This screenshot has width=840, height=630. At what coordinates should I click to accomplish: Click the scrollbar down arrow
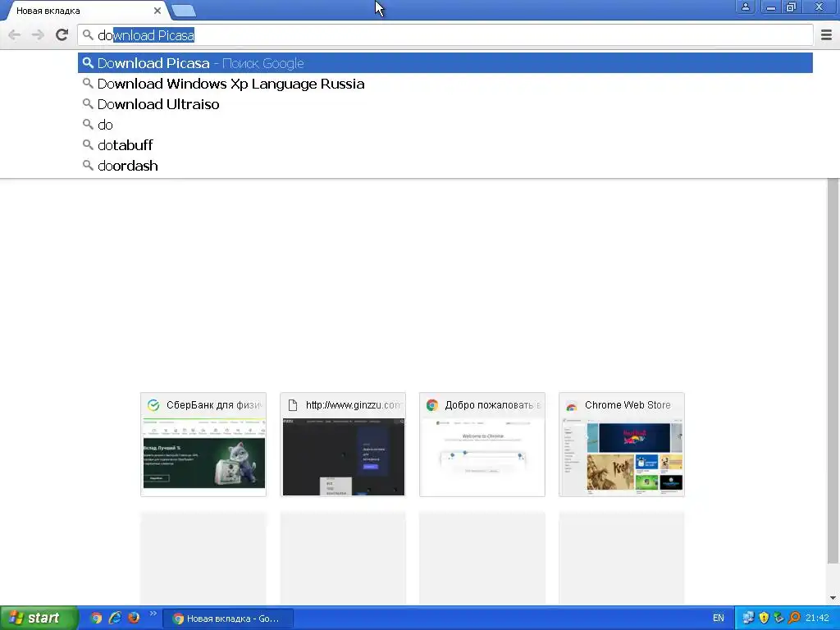click(833, 598)
